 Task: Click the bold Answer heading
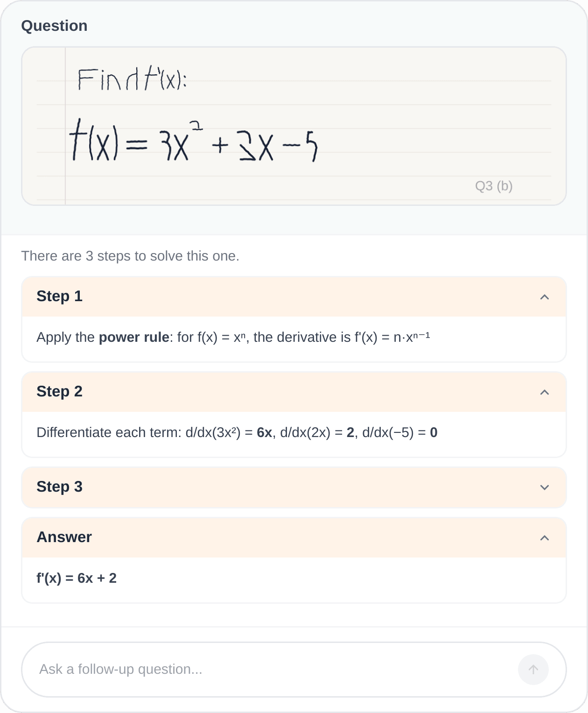click(64, 537)
